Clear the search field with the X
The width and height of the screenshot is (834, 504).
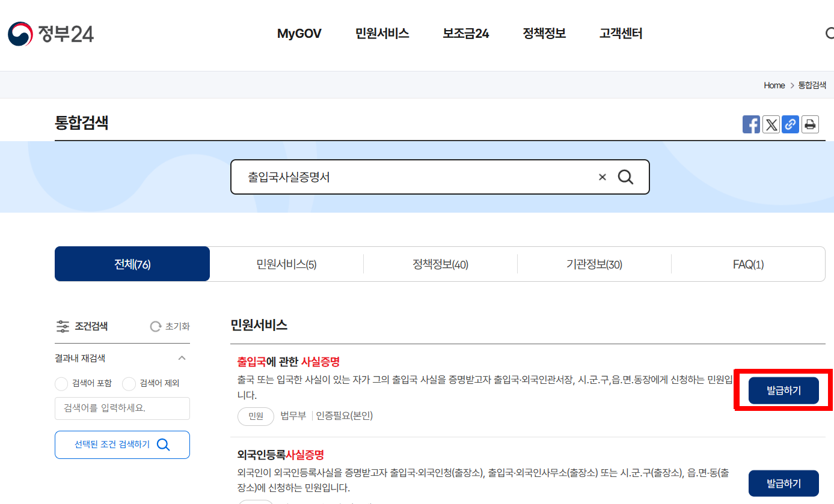coord(602,177)
